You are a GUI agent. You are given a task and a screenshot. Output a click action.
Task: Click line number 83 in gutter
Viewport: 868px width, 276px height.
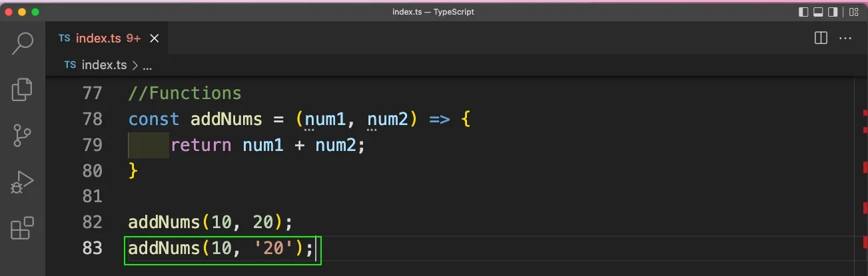tap(93, 249)
